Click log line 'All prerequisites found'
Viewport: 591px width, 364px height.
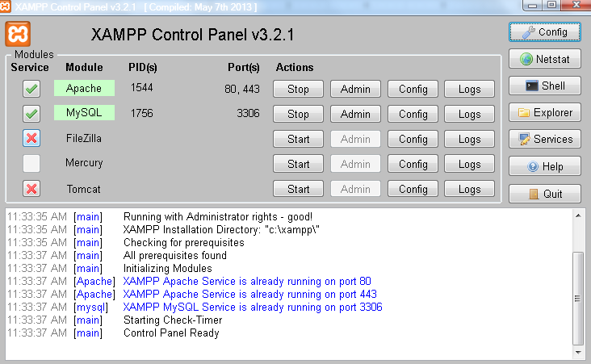[175, 256]
